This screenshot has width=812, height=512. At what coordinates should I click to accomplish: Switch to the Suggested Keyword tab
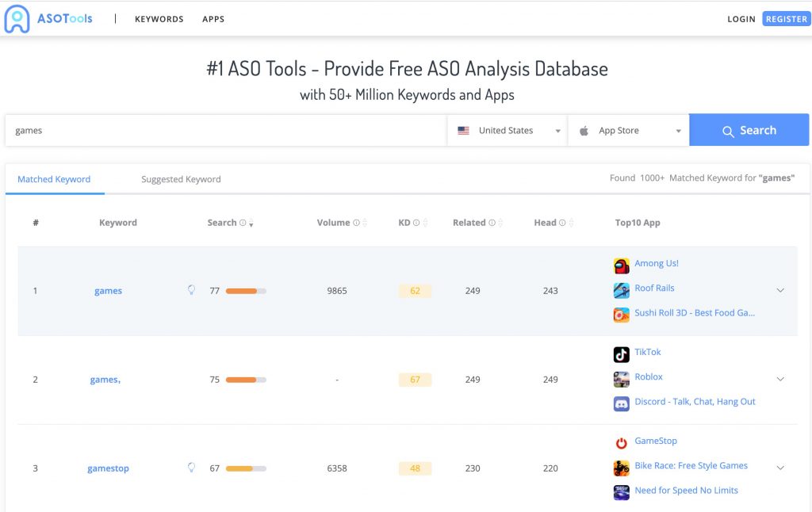181,179
